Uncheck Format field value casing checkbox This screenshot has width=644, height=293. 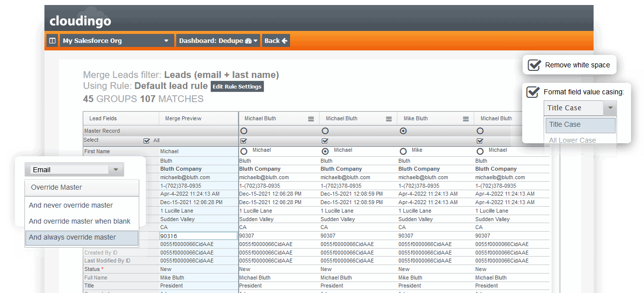(x=533, y=92)
